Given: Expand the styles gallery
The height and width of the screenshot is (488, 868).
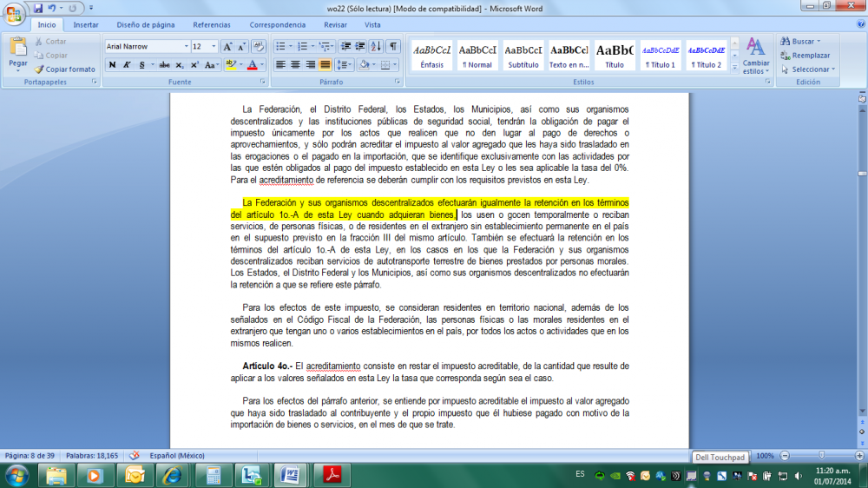Looking at the screenshot, I should [x=734, y=69].
